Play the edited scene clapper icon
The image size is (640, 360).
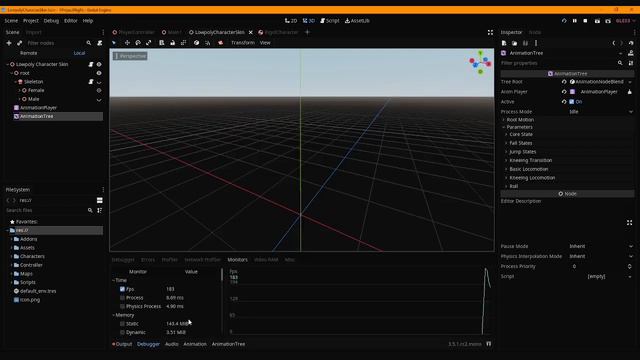click(x=597, y=20)
